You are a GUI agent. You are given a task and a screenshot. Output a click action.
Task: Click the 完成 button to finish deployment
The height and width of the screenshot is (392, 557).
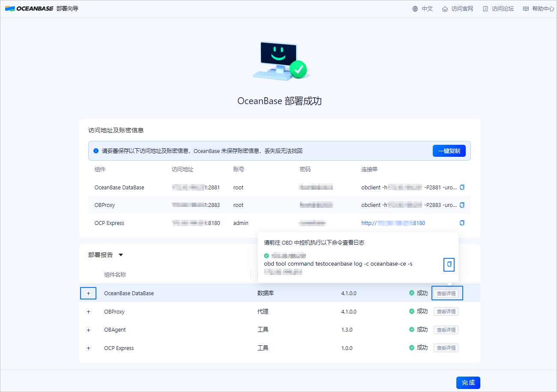[468, 383]
